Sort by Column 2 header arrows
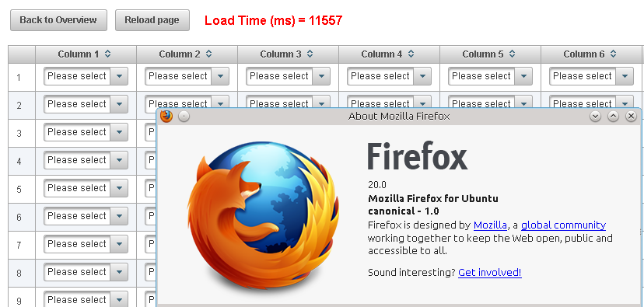 click(x=208, y=54)
